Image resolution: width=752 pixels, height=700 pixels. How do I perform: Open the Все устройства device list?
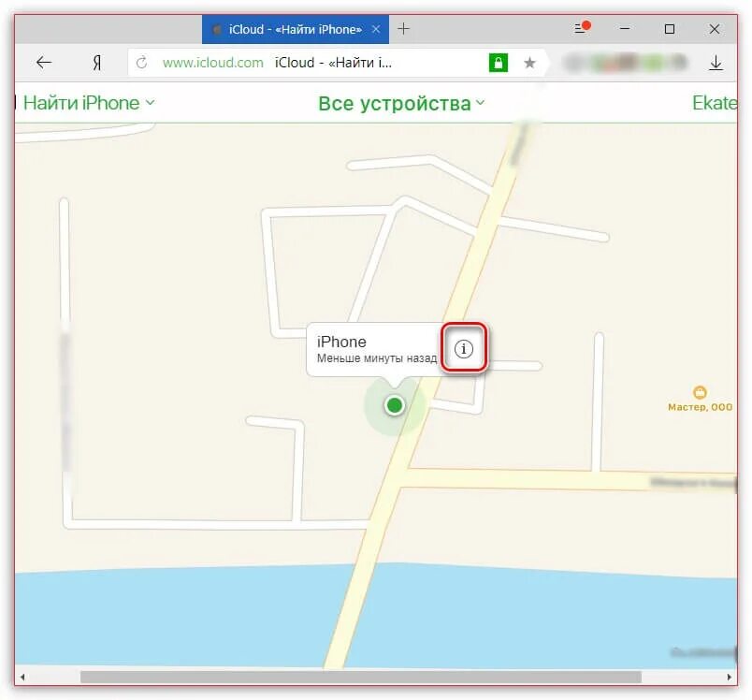pos(401,103)
